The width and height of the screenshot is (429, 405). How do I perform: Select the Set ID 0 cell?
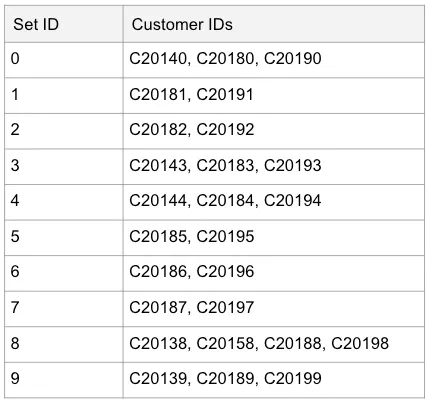click(x=64, y=60)
